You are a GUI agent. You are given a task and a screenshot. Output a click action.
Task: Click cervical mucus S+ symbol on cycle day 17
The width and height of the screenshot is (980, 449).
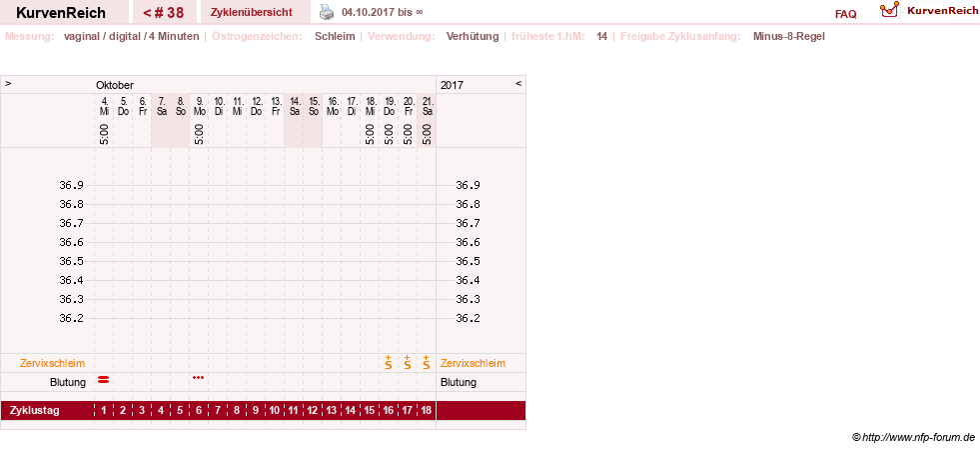[408, 363]
